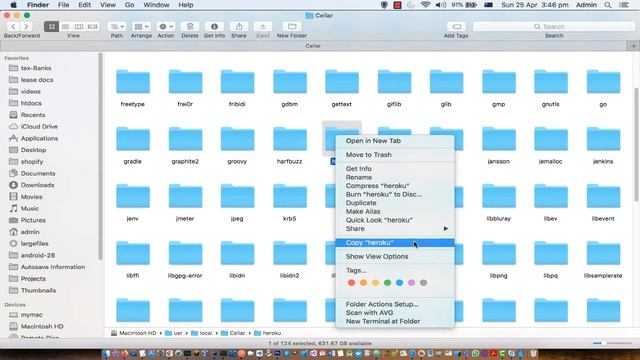Open Spotlight search in menu bar
Screen dimensions: 640x360
pos(608,5)
